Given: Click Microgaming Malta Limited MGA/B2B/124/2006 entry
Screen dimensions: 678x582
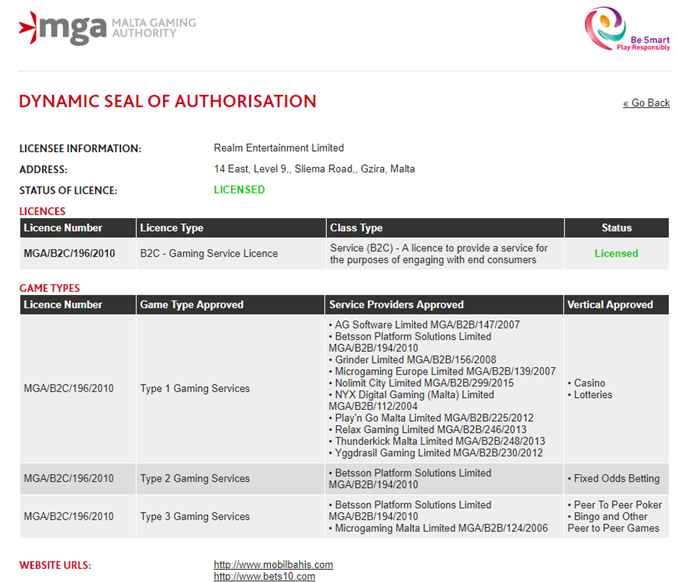Looking at the screenshot, I should pyautogui.click(x=438, y=528).
